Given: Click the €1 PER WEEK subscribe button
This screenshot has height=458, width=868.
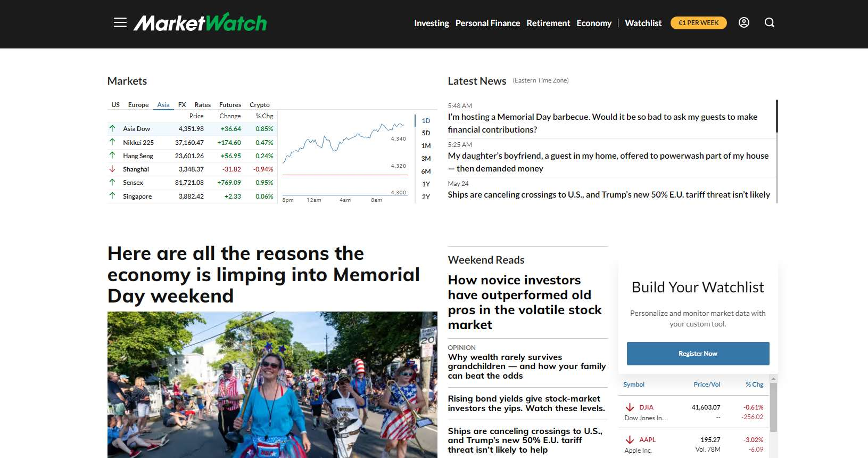Looking at the screenshot, I should click(698, 23).
